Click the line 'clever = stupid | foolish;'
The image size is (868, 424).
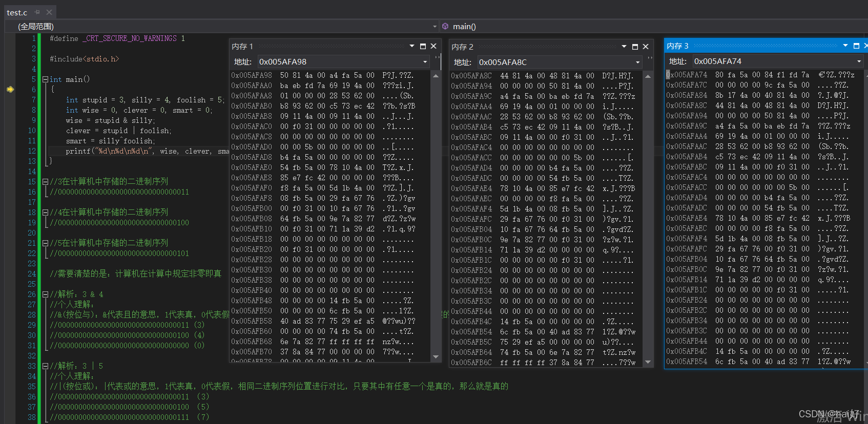point(118,131)
